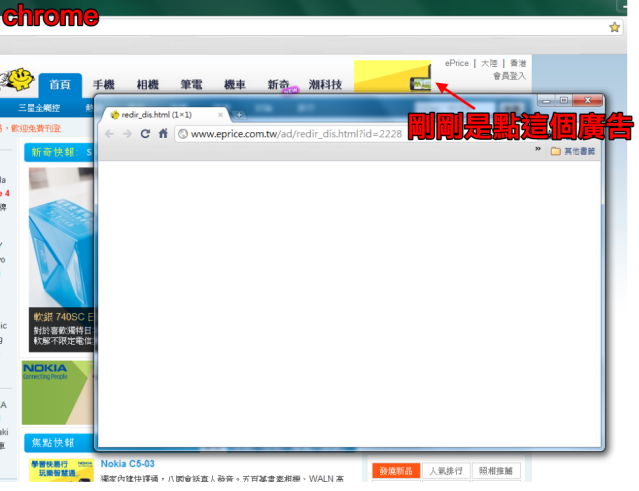Close the redir_dis.html tab
This screenshot has width=639, height=491.
220,115
